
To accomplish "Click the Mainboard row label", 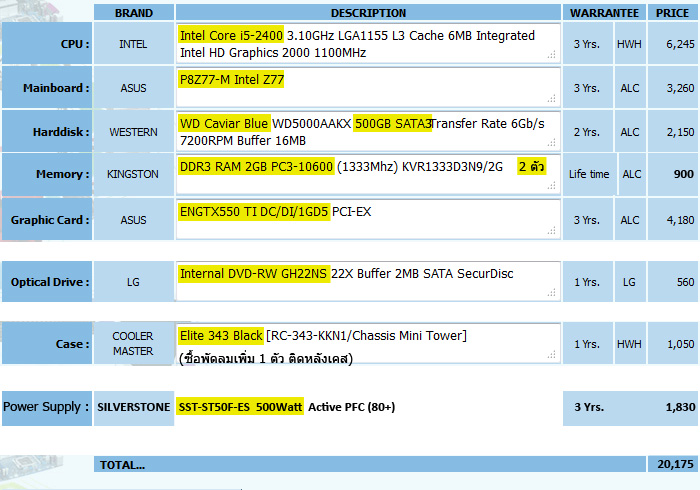I will click(47, 87).
